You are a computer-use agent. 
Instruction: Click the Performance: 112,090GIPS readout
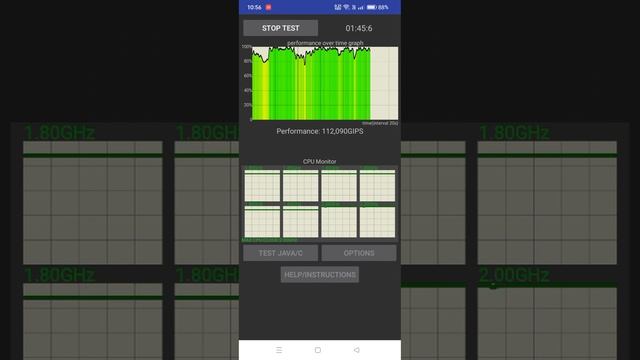320,131
